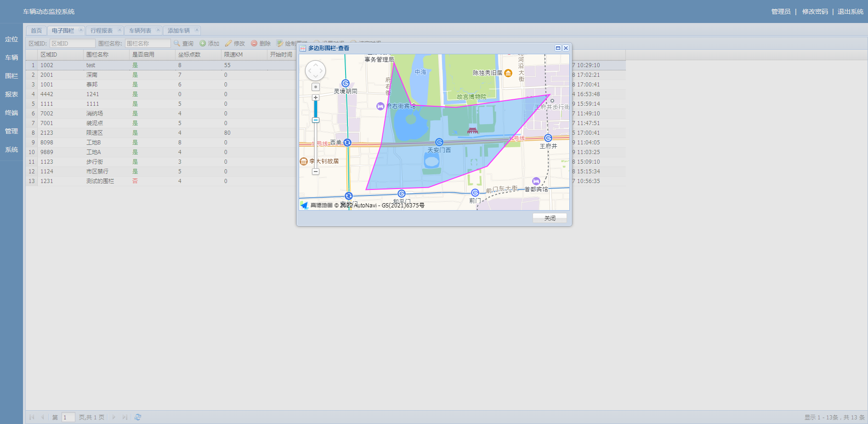This screenshot has width=868, height=424.
Task: Close the 行程报表 tab with its x
Action: click(119, 30)
